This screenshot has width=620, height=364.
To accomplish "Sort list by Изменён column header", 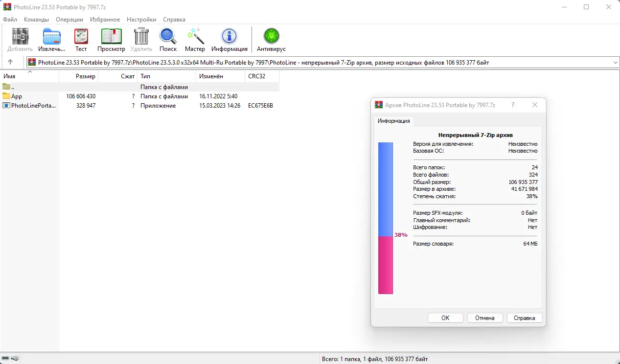I will click(x=220, y=76).
